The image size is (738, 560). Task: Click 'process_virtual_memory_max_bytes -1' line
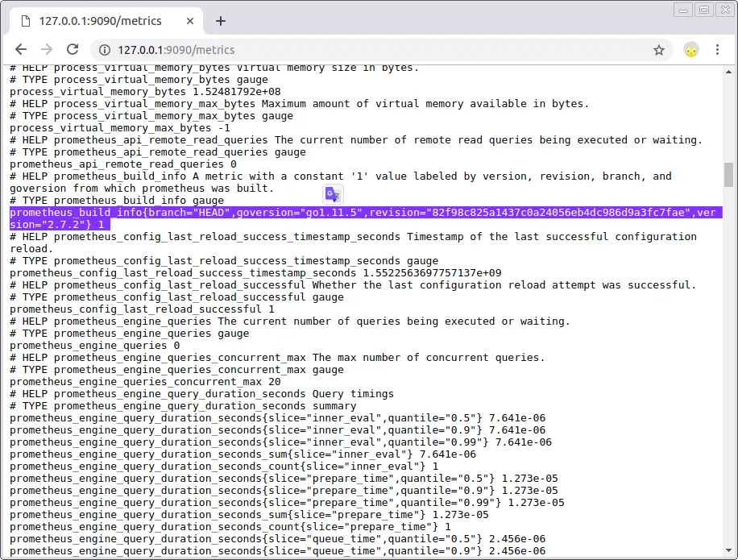[x=120, y=128]
